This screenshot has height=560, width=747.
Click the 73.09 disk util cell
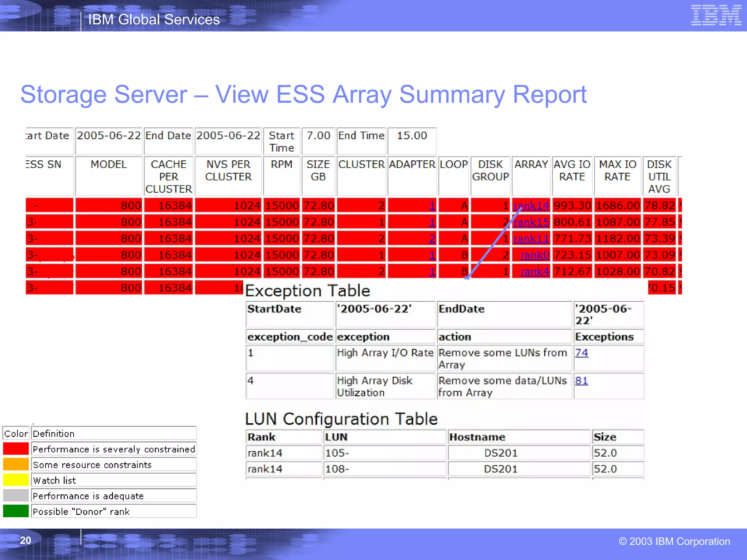pyautogui.click(x=659, y=255)
